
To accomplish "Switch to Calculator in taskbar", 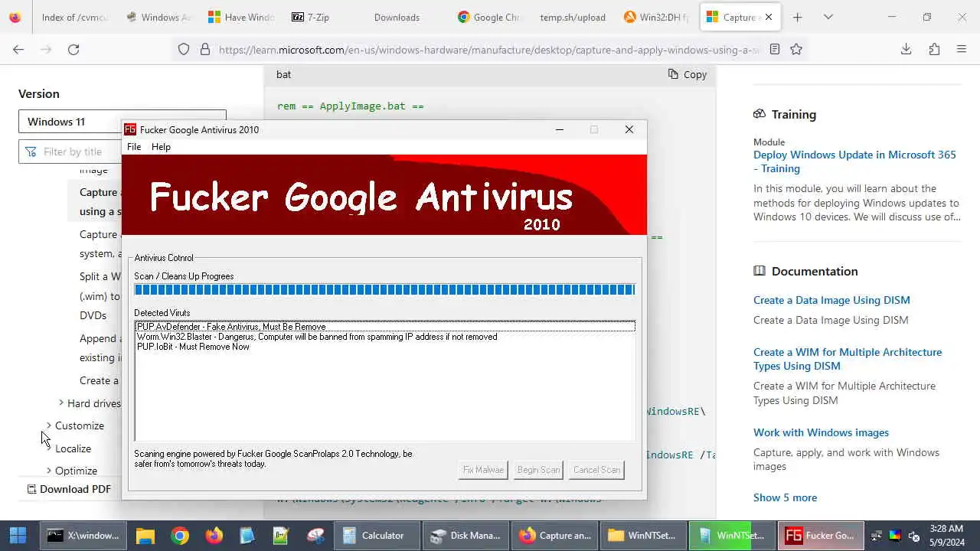I will [x=377, y=536].
